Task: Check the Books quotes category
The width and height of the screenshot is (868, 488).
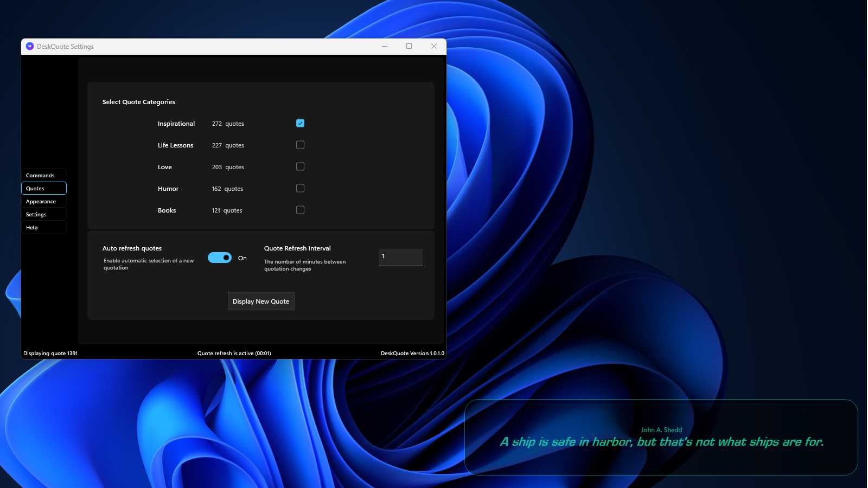Action: (300, 210)
